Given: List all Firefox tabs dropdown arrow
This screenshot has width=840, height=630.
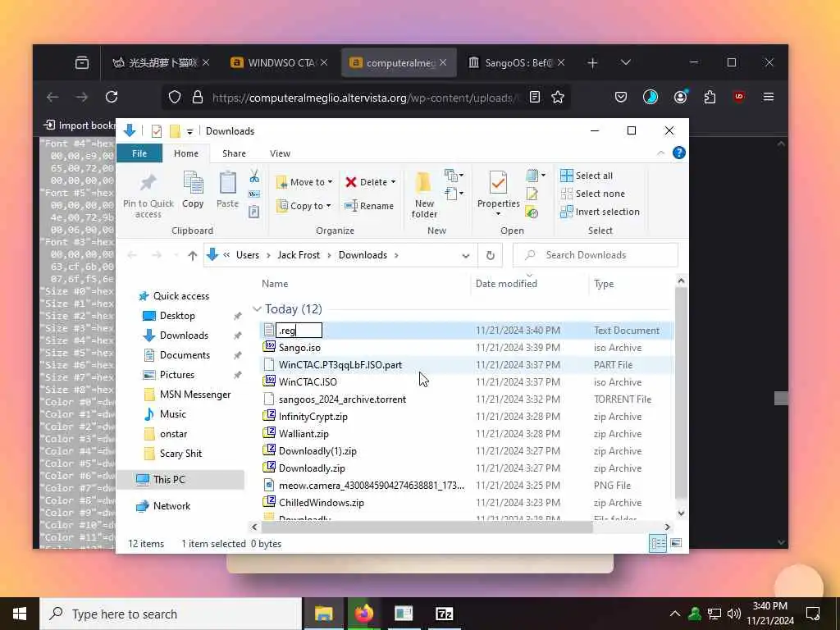Looking at the screenshot, I should pyautogui.click(x=625, y=62).
